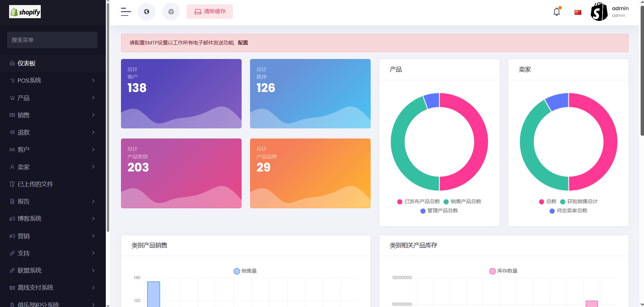Click the home icon beside 仪表板
The image size is (644, 307).
click(12, 63)
